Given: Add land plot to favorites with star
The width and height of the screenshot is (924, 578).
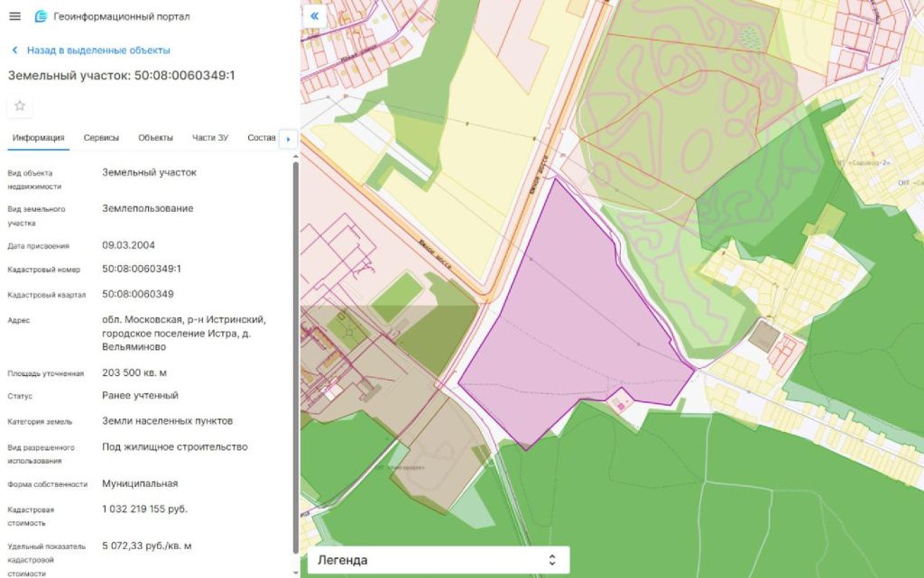Looking at the screenshot, I should [x=20, y=106].
